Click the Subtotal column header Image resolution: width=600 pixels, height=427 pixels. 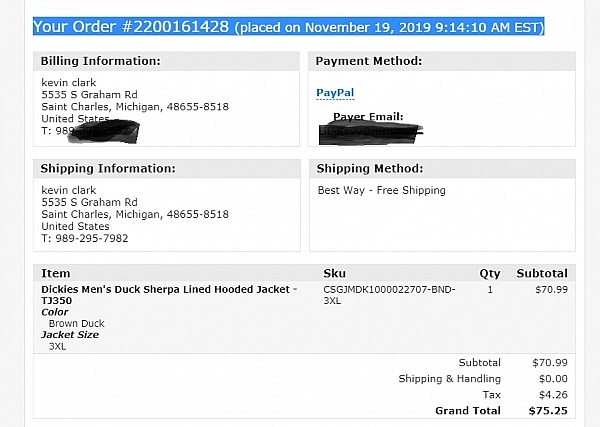pos(541,273)
